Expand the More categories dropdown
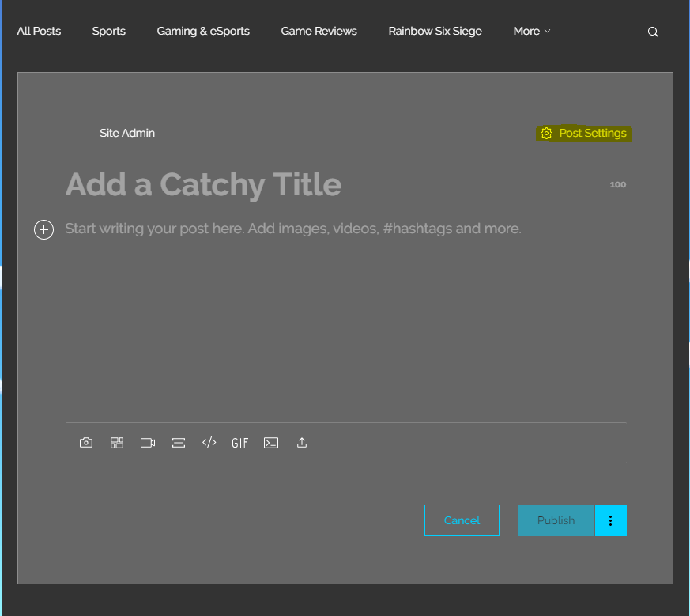 pos(532,31)
